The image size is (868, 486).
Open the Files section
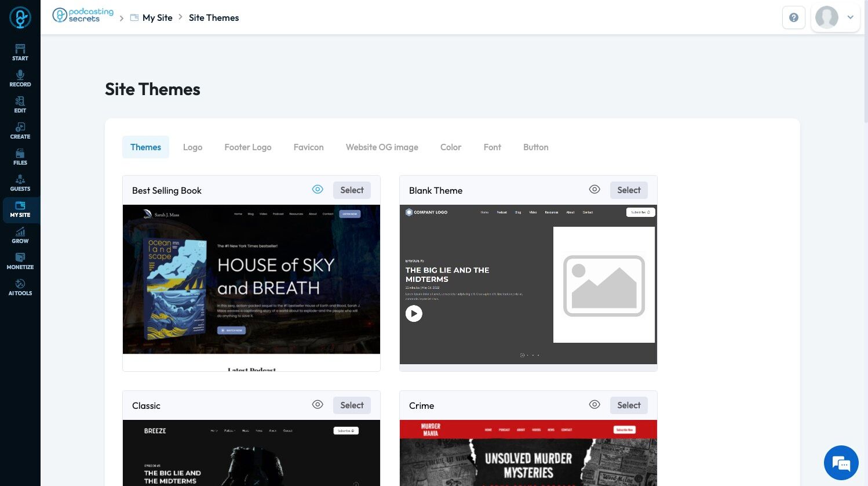click(20, 157)
